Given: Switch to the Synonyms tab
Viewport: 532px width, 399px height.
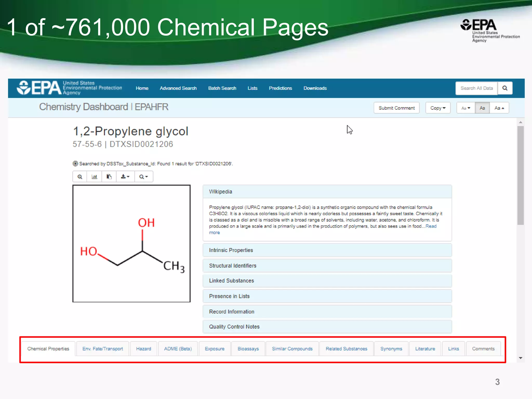Looking at the screenshot, I should (x=391, y=349).
